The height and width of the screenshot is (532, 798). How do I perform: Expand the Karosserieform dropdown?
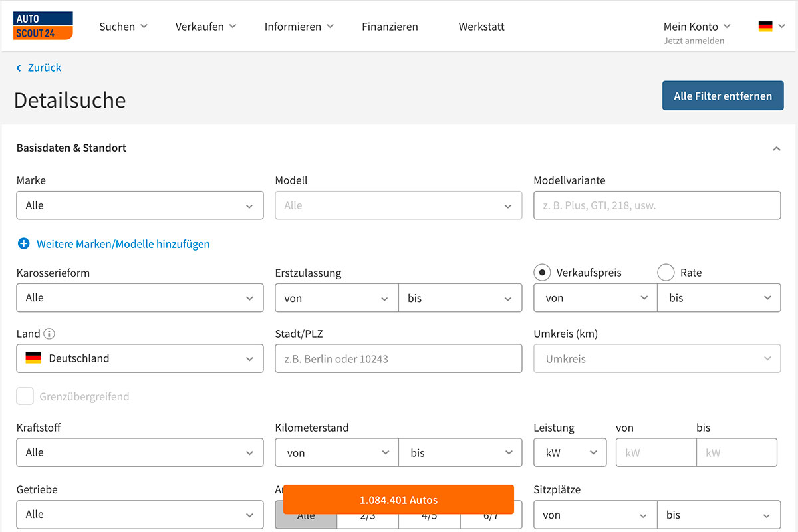140,298
